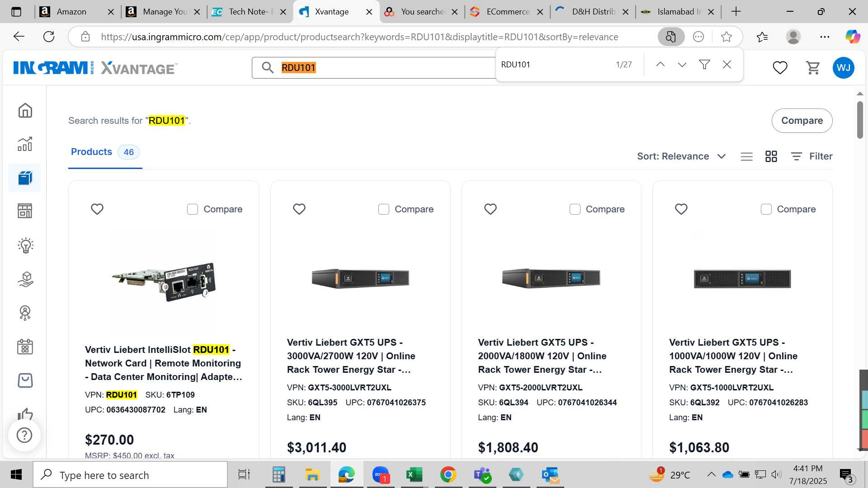The image size is (868, 488).
Task: Check Compare for GXT5-1000LVRT2UXL
Action: [x=766, y=209]
